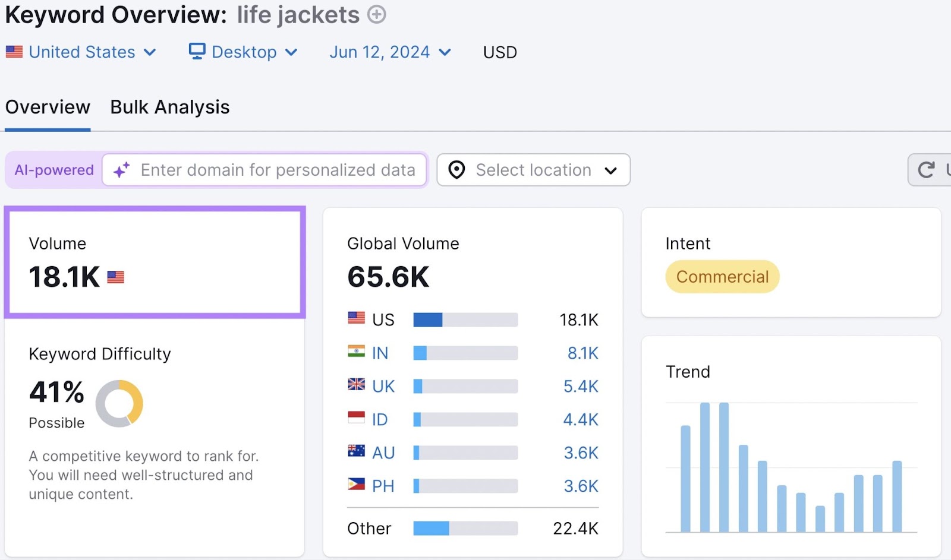This screenshot has height=560, width=951.
Task: Click the Commercial intent badge
Action: tap(722, 277)
